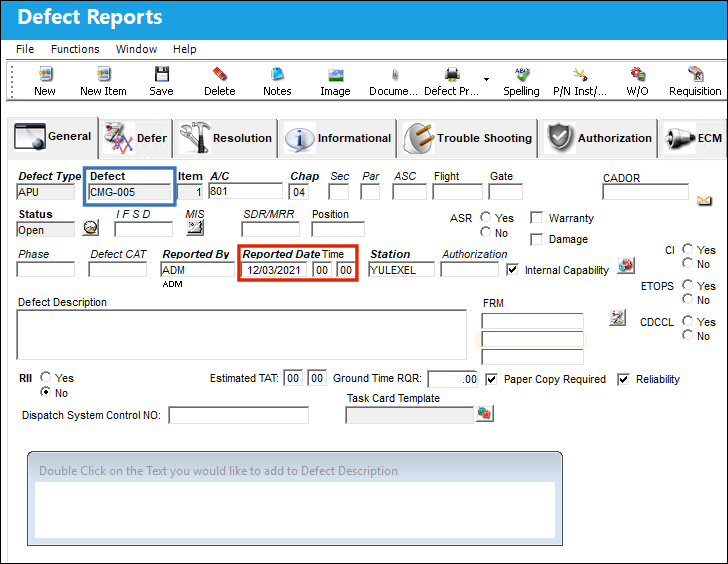Select RII No radio button
The image size is (728, 564).
click(46, 392)
